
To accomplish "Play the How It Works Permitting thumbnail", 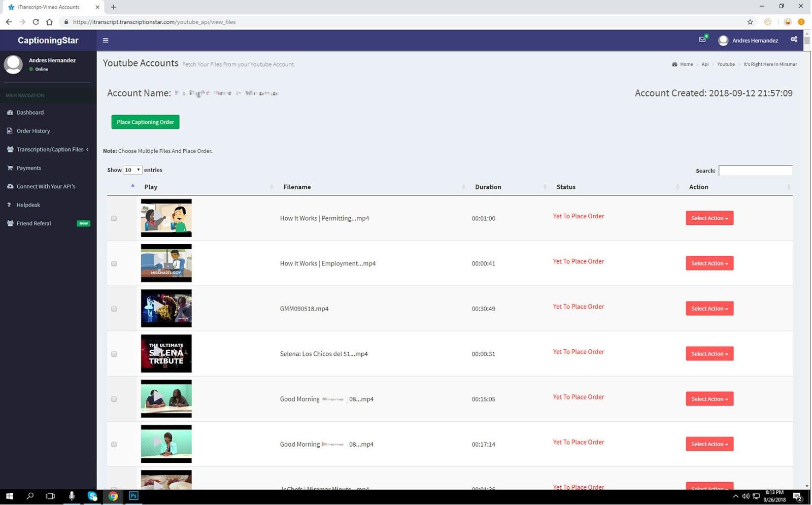I will pyautogui.click(x=166, y=218).
